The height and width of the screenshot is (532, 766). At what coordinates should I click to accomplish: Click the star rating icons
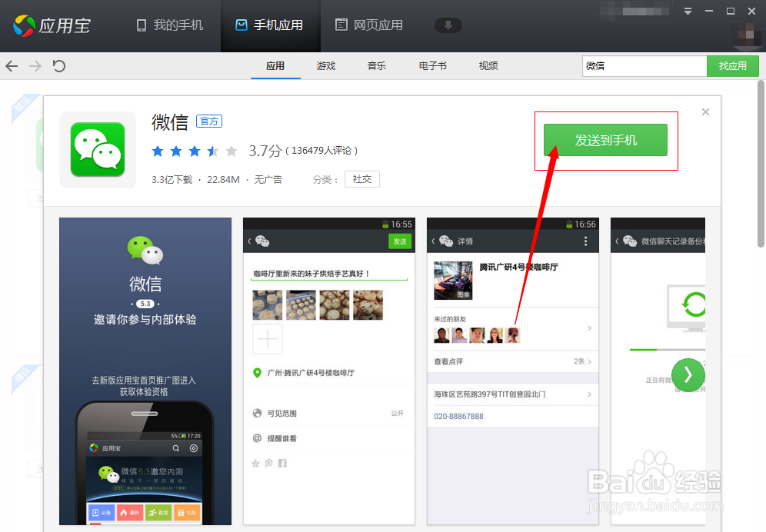coord(195,151)
